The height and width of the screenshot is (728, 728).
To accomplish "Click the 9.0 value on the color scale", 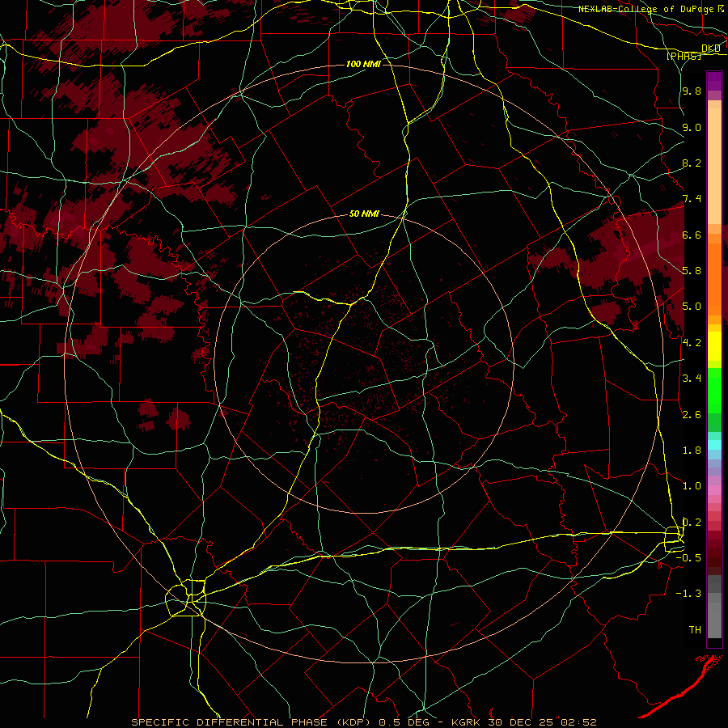I will [x=692, y=127].
